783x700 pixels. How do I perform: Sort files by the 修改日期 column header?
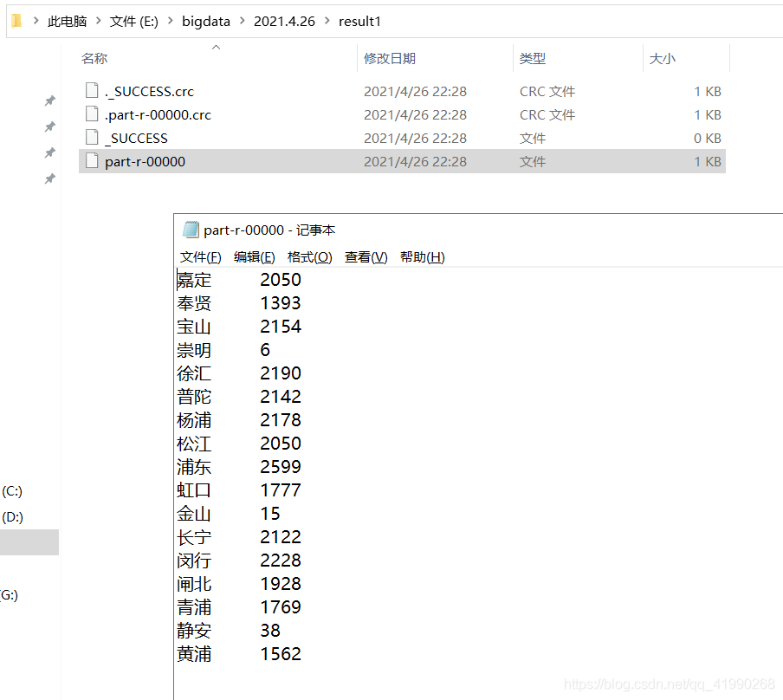point(390,58)
